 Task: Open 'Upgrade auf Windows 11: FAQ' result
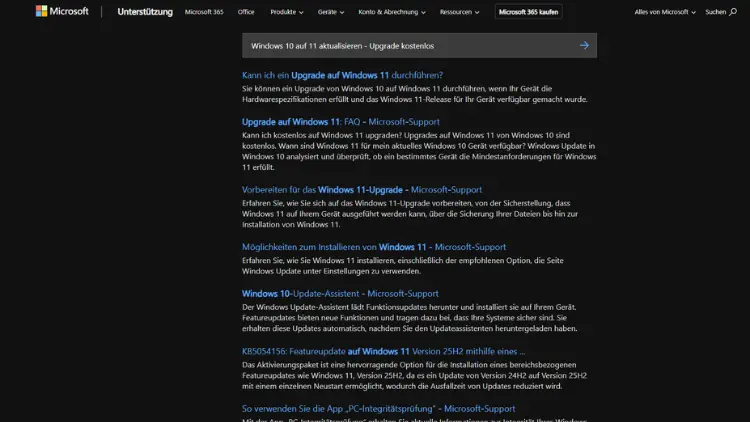click(341, 122)
